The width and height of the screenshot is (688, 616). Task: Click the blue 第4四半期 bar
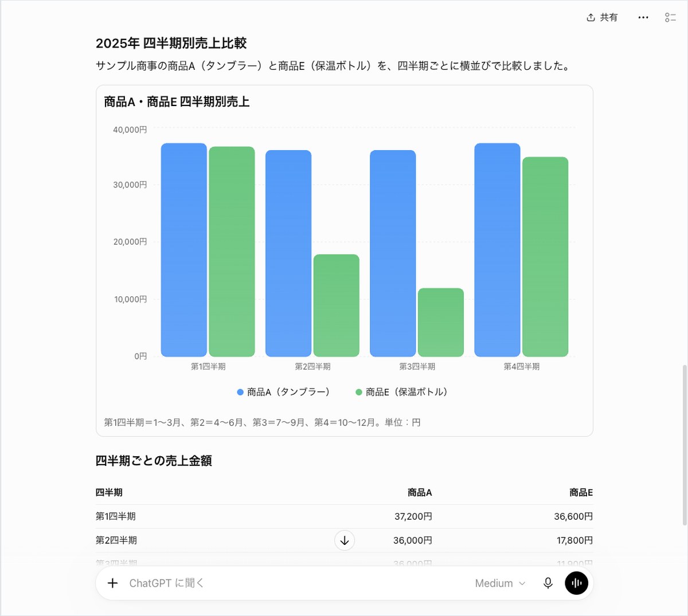click(x=497, y=250)
